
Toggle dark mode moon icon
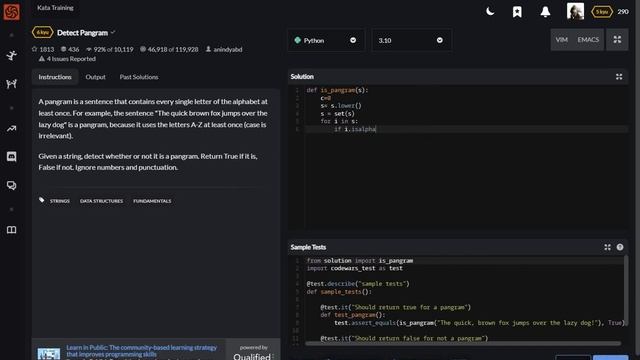click(490, 11)
